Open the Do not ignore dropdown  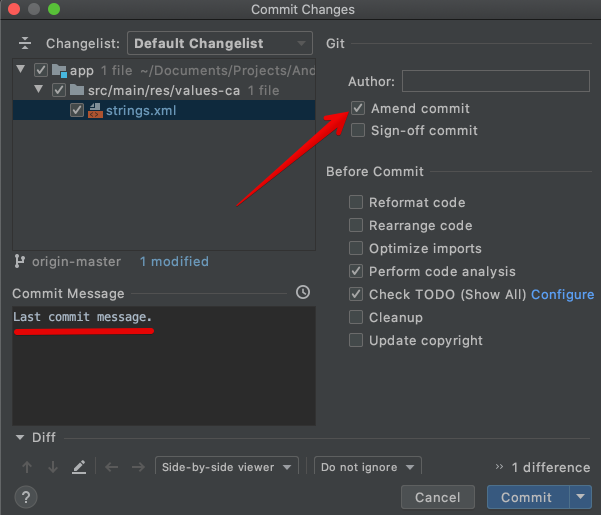(x=368, y=467)
